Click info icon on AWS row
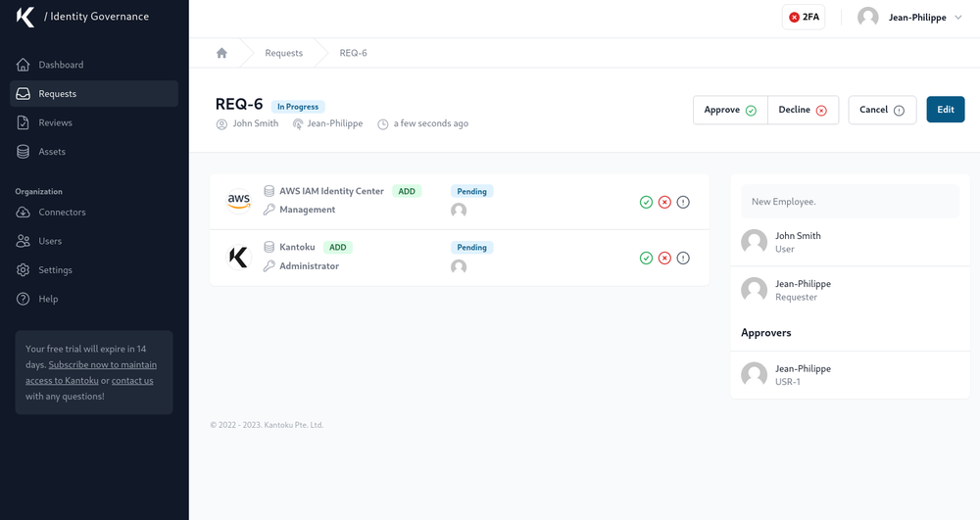Image resolution: width=980 pixels, height=520 pixels. pyautogui.click(x=683, y=202)
